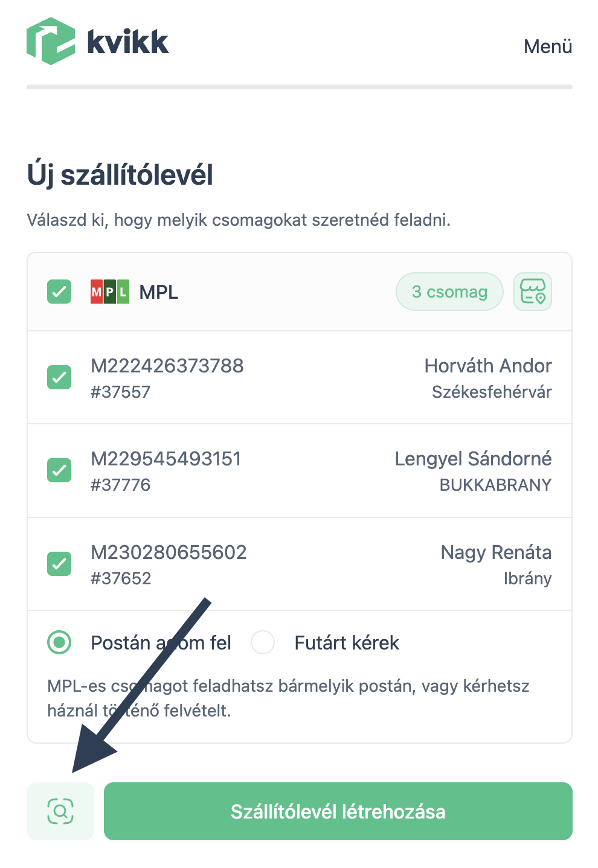The height and width of the screenshot is (868, 598).
Task: Click the scan package icon button
Action: pos(60,811)
